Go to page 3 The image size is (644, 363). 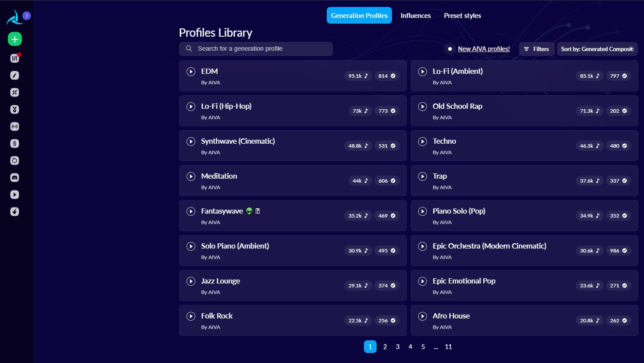[x=398, y=347]
